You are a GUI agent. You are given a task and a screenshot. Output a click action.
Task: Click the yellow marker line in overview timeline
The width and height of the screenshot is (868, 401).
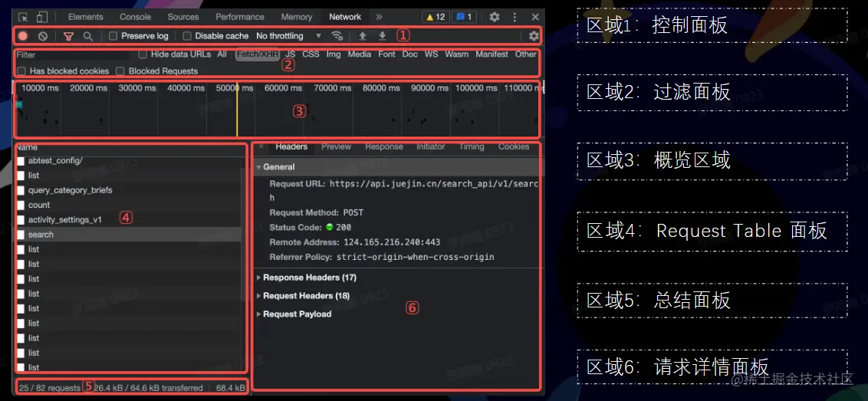tap(237, 110)
